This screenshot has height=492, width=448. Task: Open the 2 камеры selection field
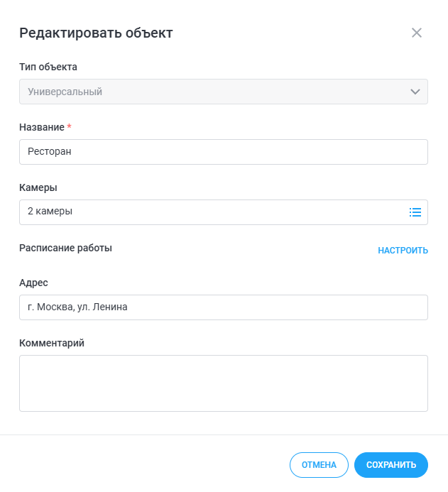click(213, 212)
